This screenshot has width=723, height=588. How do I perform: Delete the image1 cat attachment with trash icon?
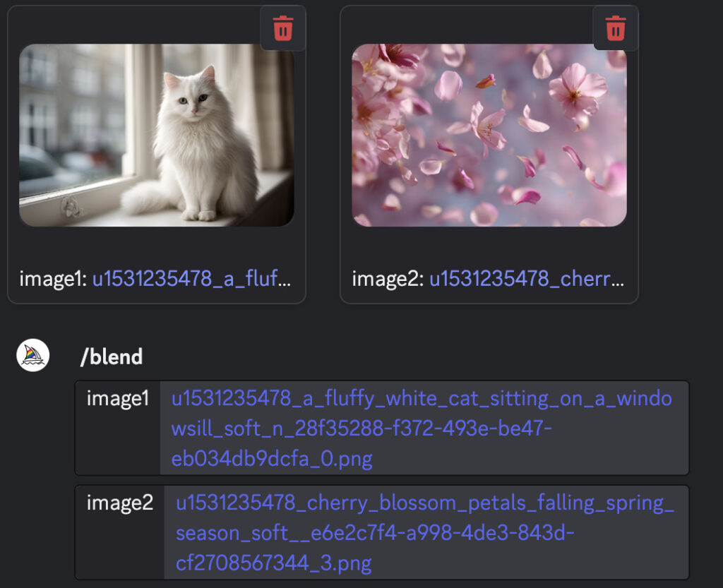283,28
